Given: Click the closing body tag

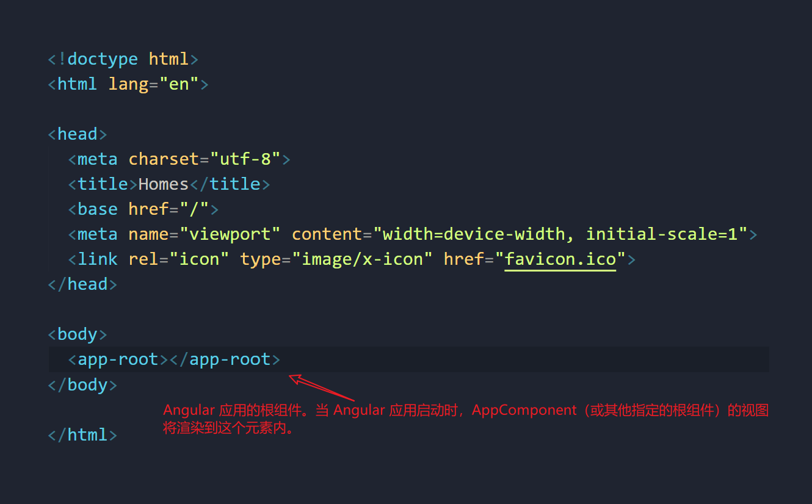Looking at the screenshot, I should coord(82,385).
